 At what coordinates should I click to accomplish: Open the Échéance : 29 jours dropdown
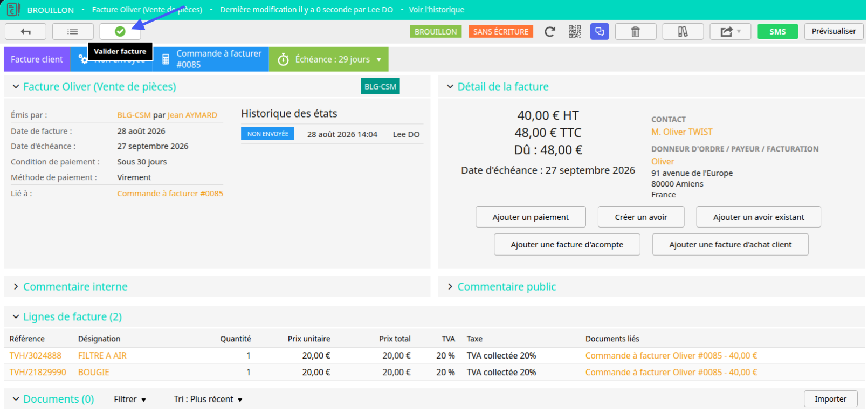point(329,59)
